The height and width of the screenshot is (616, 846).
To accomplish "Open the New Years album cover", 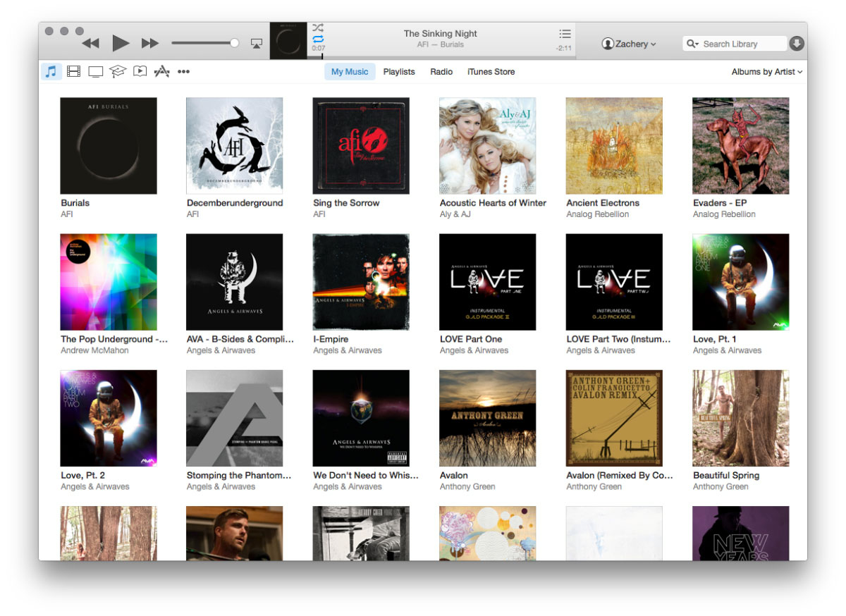I will coord(741,534).
